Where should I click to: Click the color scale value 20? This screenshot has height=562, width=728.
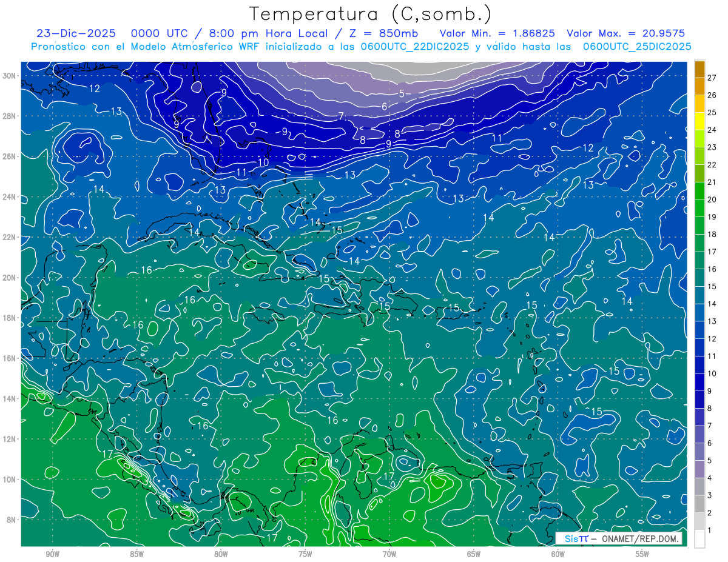(x=712, y=199)
